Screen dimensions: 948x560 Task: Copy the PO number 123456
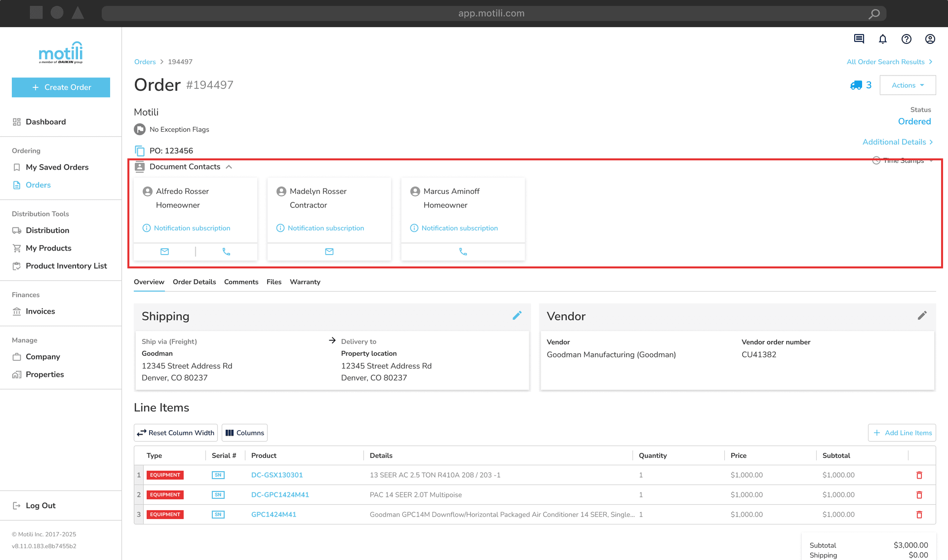tap(139, 150)
